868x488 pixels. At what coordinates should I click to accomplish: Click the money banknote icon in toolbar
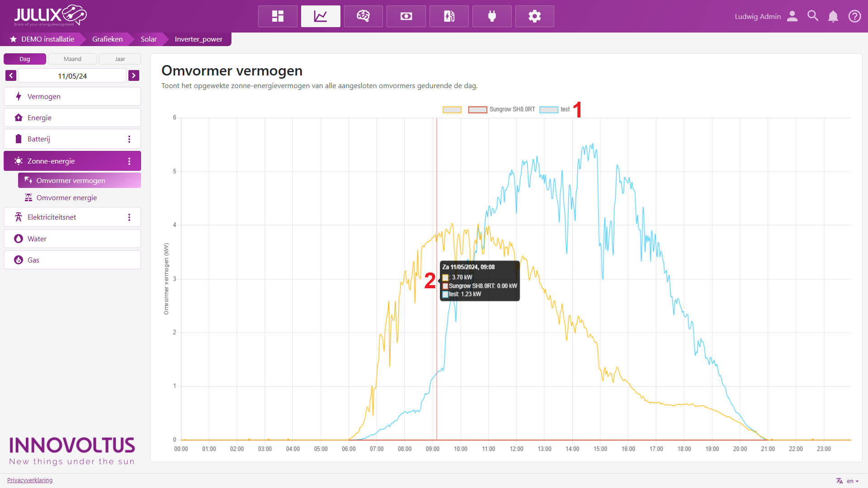click(406, 16)
